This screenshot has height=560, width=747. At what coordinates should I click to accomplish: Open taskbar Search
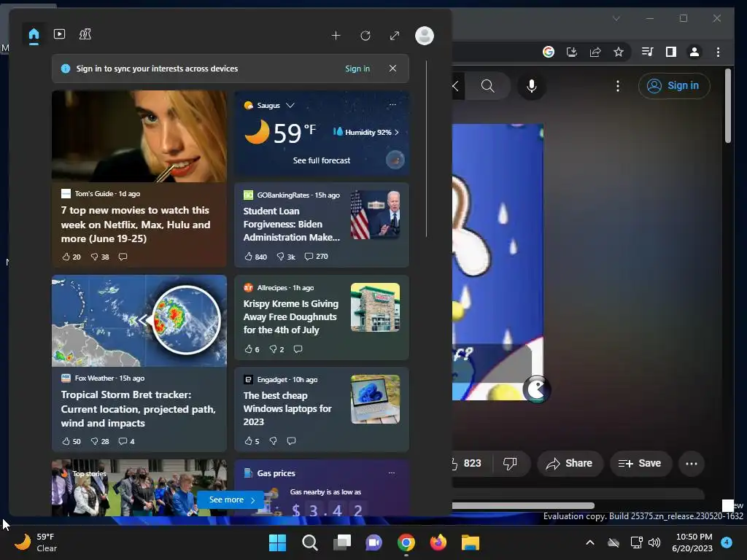pyautogui.click(x=310, y=542)
